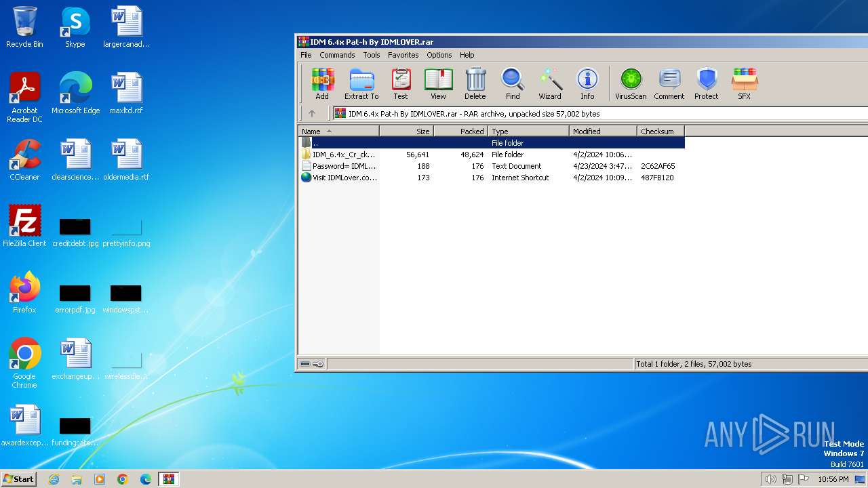Click the Test archive icon
The image size is (868, 488).
pyautogui.click(x=401, y=84)
